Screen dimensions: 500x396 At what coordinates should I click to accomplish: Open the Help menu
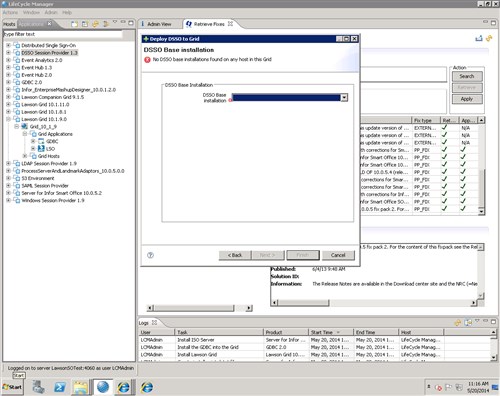pos(67,12)
